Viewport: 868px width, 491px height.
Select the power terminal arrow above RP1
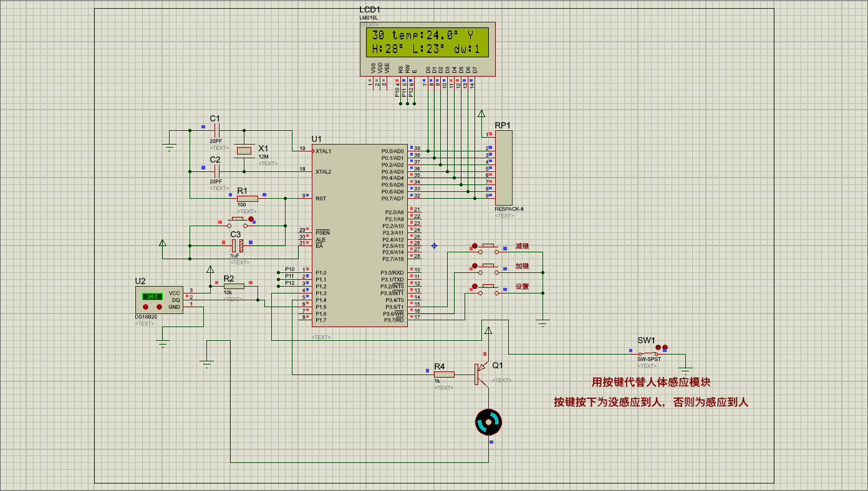481,114
